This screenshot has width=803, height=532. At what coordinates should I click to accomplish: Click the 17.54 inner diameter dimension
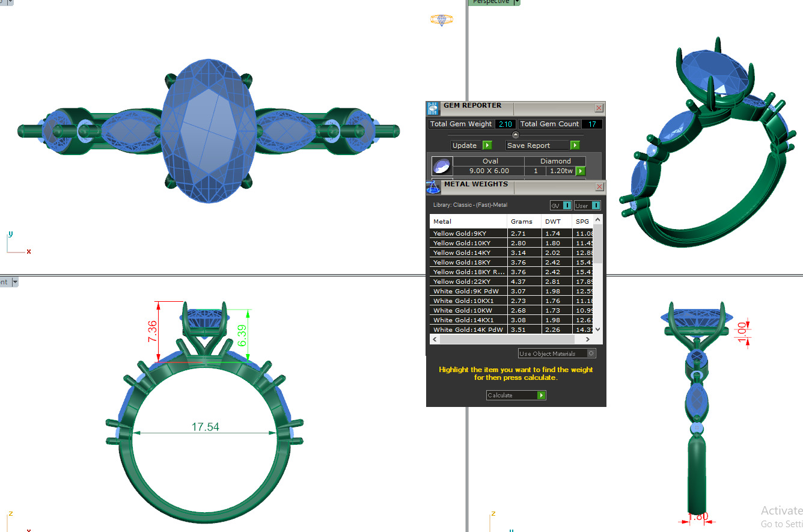pos(205,427)
